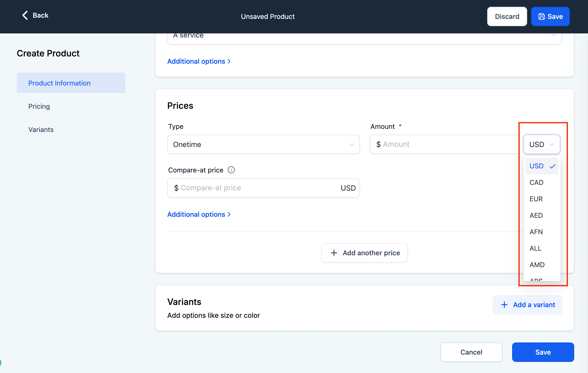Select Onetime from the Type dropdown
The height and width of the screenshot is (373, 588).
(263, 144)
